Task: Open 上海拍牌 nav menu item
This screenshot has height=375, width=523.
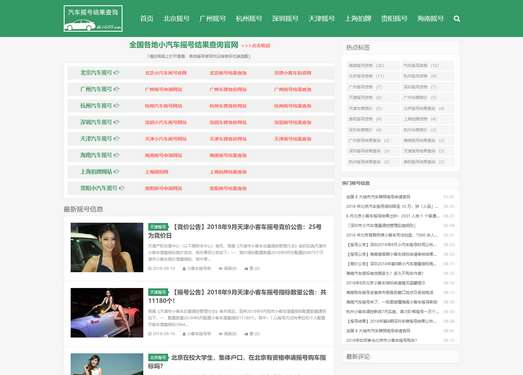Action: [x=358, y=19]
